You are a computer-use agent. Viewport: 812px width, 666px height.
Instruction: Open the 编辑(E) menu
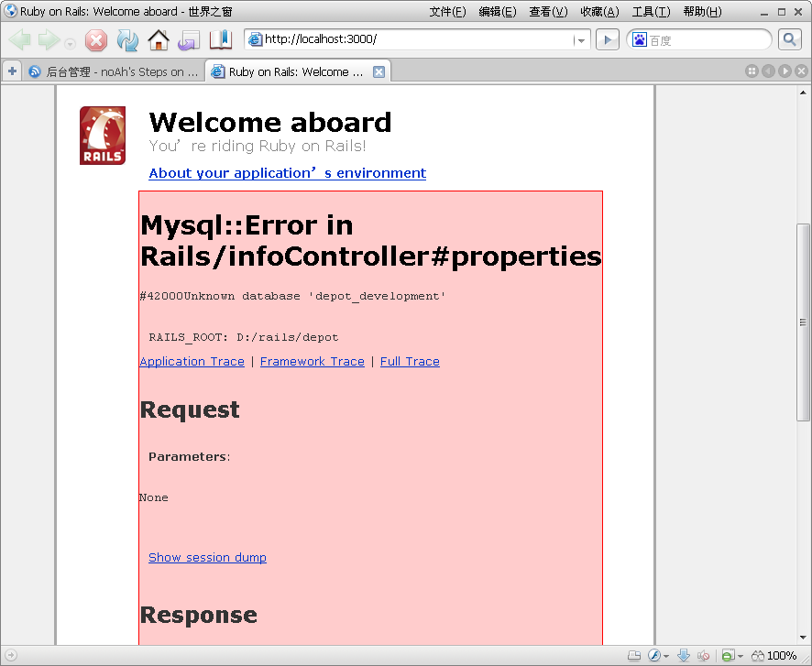point(498,11)
